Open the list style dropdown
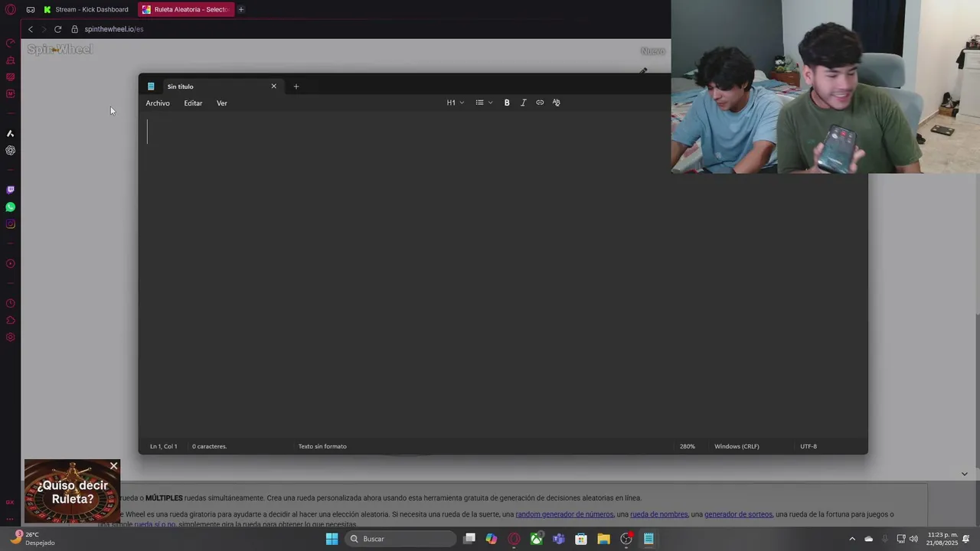This screenshot has height=551, width=980. pyautogui.click(x=484, y=103)
